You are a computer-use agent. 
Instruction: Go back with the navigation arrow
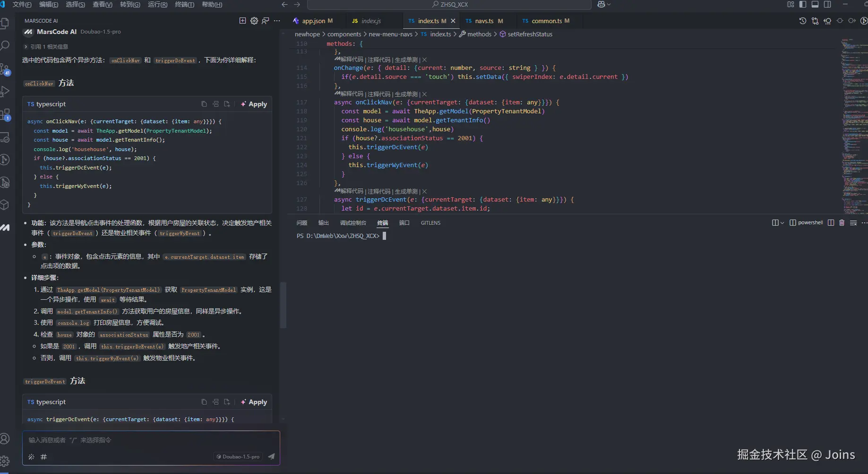click(284, 4)
